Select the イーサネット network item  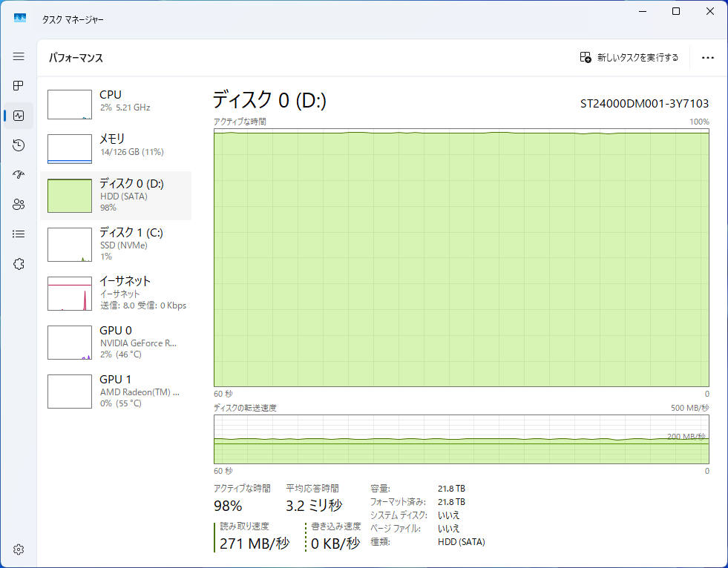point(116,294)
